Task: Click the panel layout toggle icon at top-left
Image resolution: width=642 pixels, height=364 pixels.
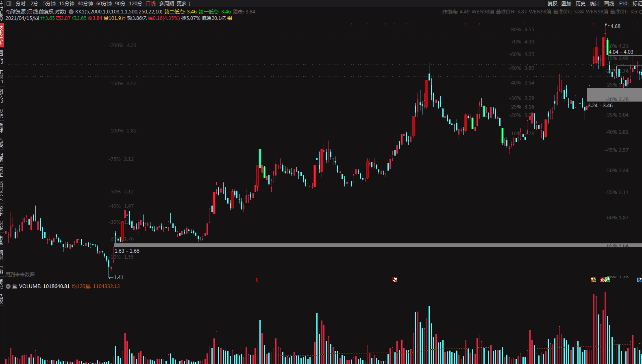Action: click(9, 3)
